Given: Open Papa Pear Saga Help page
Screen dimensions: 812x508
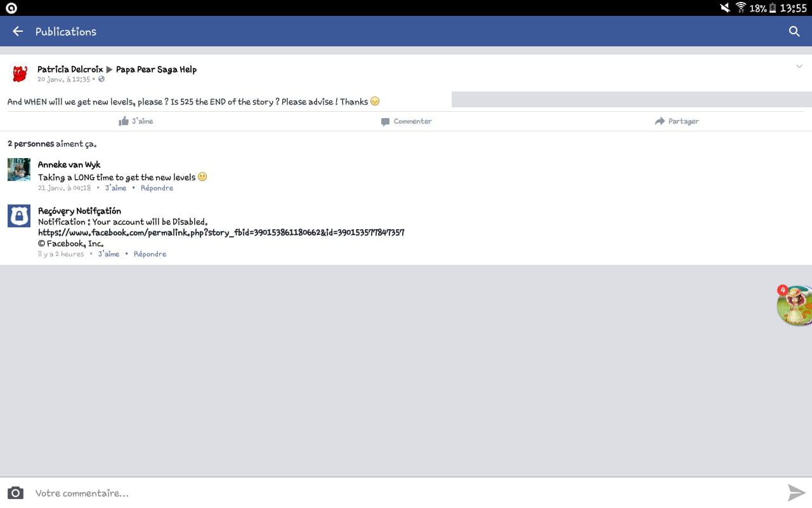Looking at the screenshot, I should pos(156,69).
